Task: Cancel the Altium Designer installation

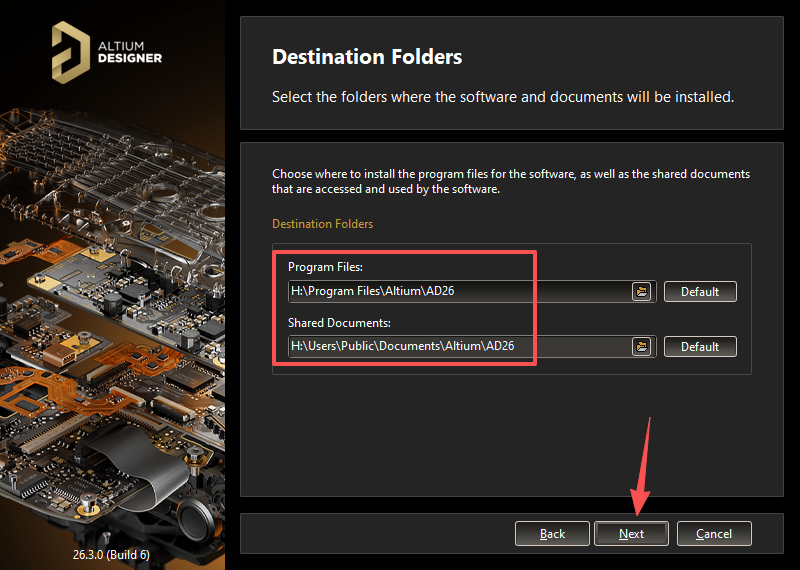Action: coord(713,533)
